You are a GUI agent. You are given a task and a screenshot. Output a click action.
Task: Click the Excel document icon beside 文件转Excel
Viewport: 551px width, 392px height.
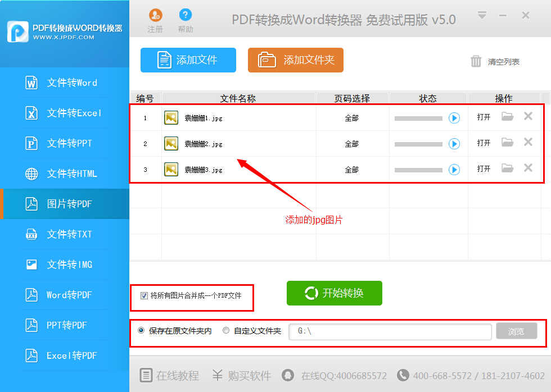coord(31,113)
